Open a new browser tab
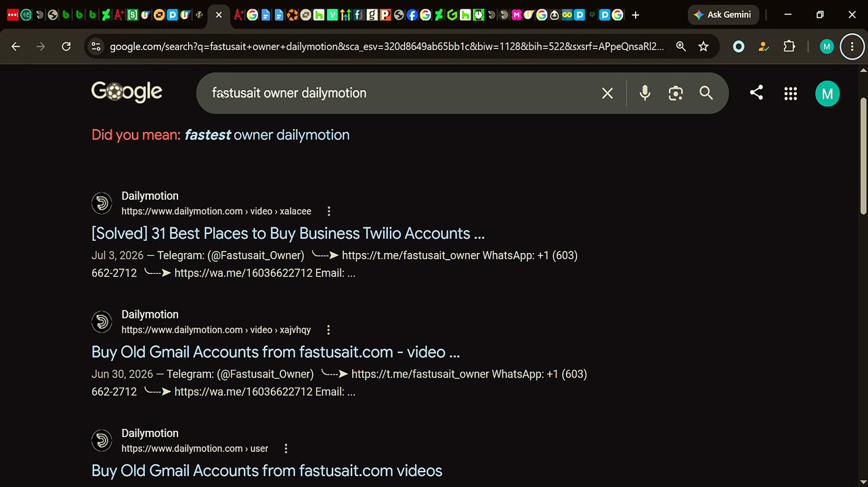 (635, 15)
